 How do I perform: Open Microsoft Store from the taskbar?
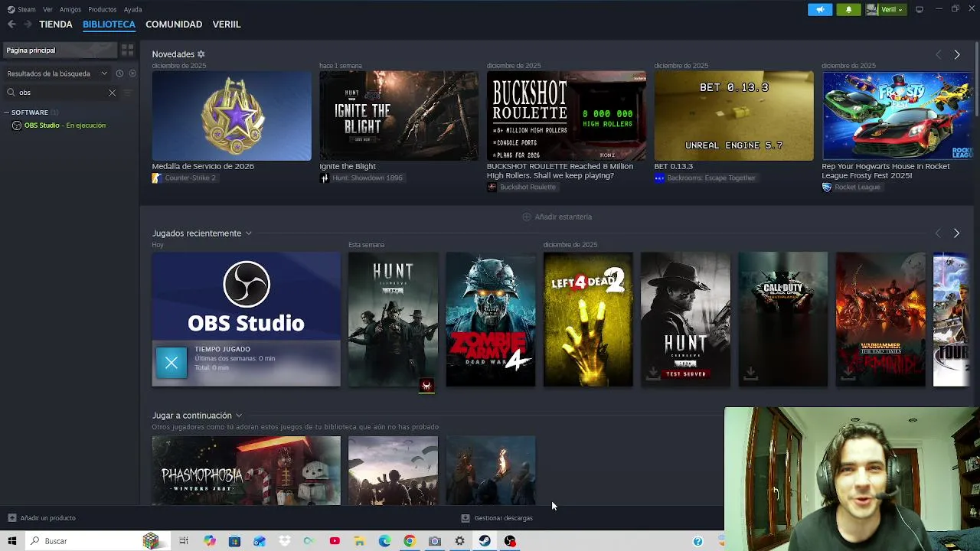tap(234, 541)
